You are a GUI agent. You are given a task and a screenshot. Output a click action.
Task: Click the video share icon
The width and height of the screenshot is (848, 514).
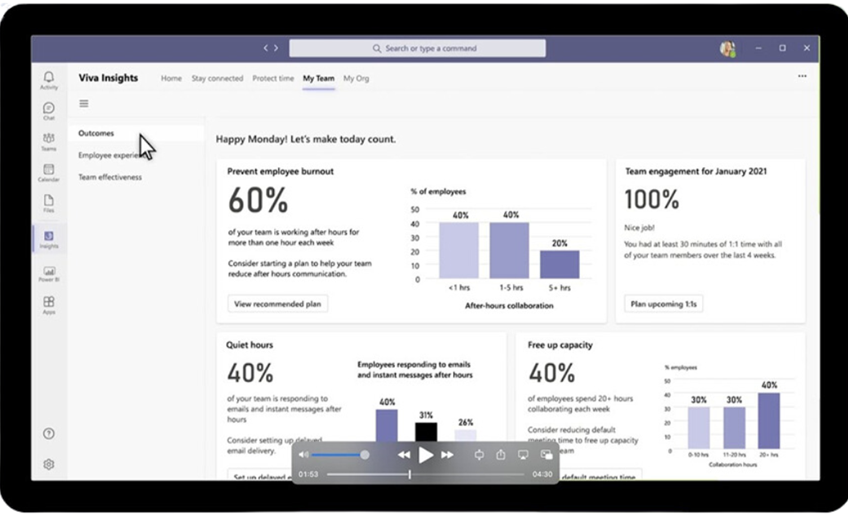pos(501,455)
